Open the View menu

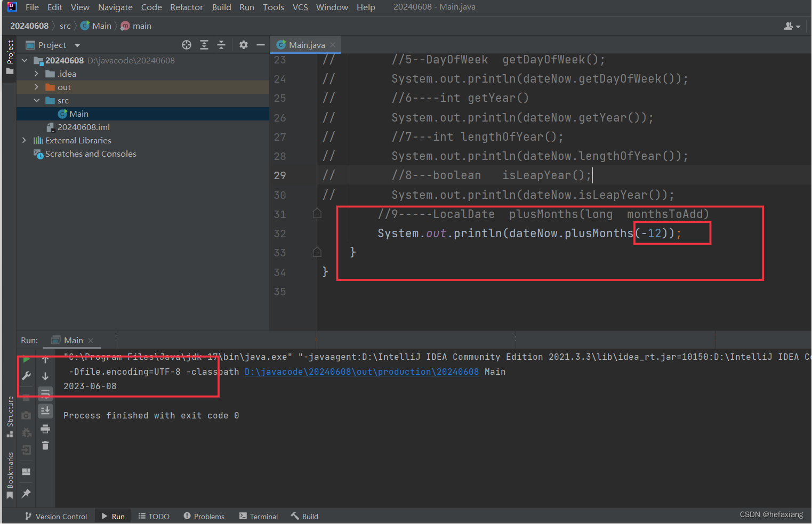(80, 7)
